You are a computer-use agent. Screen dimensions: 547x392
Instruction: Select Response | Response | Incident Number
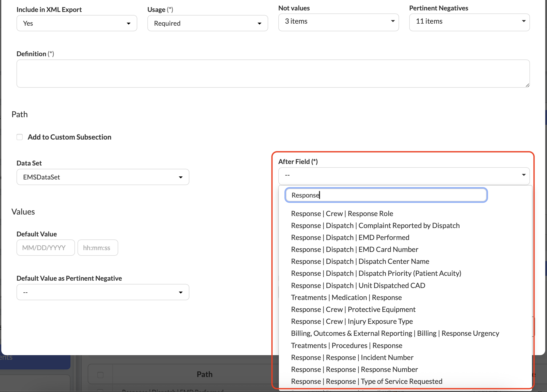352,358
